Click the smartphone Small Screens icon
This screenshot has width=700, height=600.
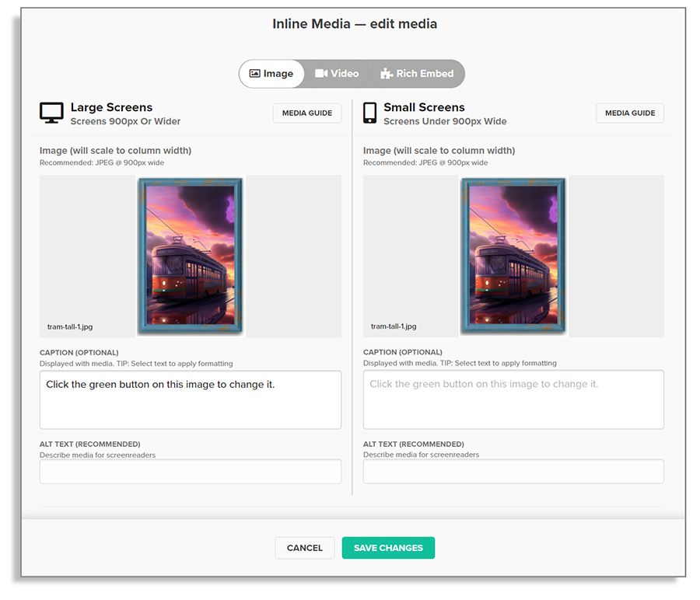point(370,113)
